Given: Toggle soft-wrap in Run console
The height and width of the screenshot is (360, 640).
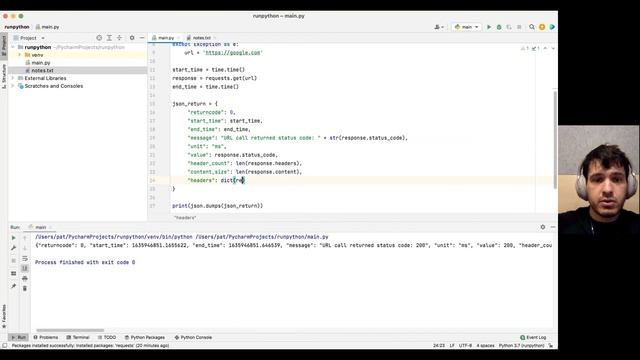Looking at the screenshot, I should 25,258.
